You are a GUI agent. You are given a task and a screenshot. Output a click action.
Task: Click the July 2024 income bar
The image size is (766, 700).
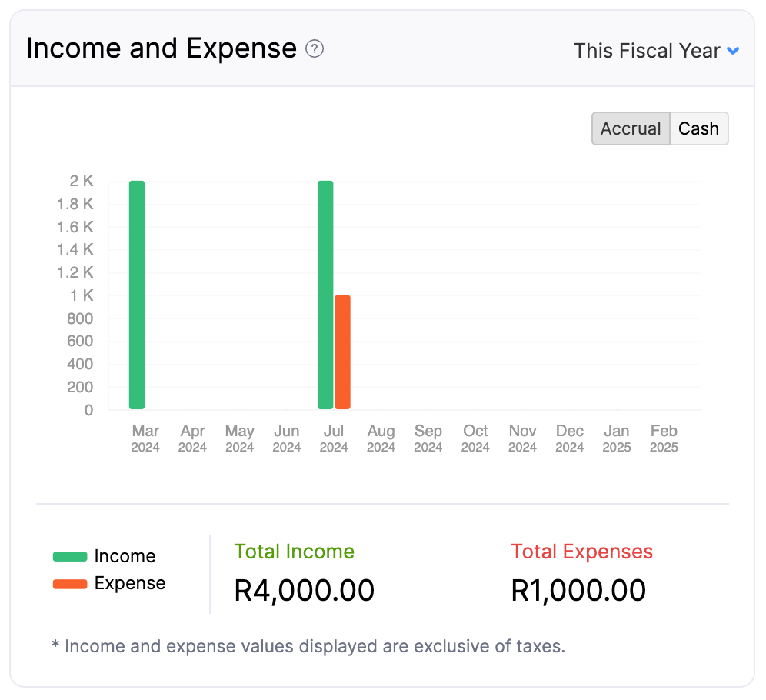coord(324,292)
